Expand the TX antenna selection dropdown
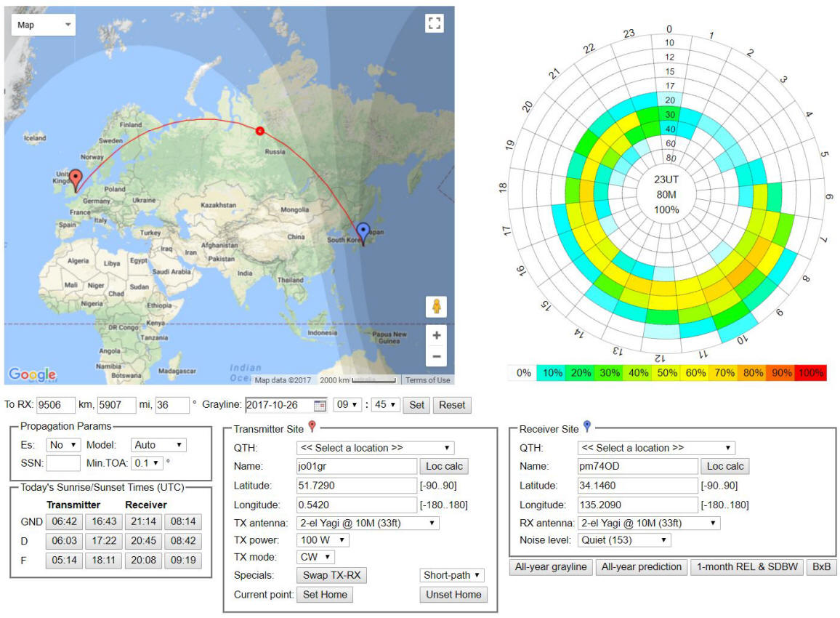The width and height of the screenshot is (840, 618). (368, 523)
